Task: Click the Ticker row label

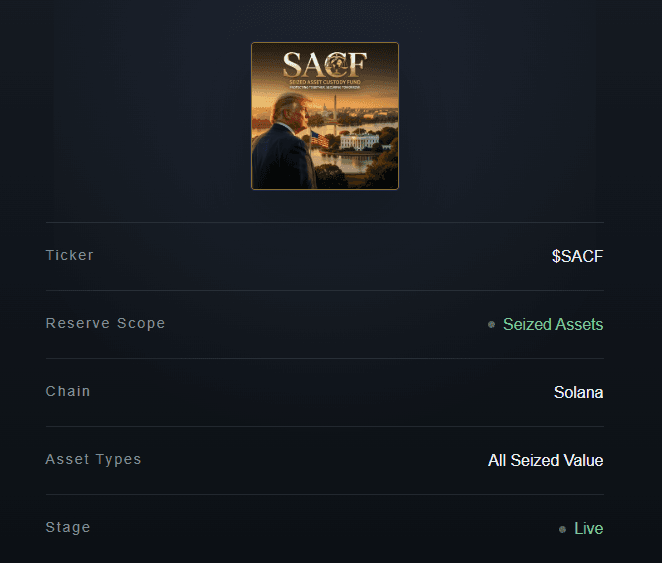Action: [x=70, y=255]
